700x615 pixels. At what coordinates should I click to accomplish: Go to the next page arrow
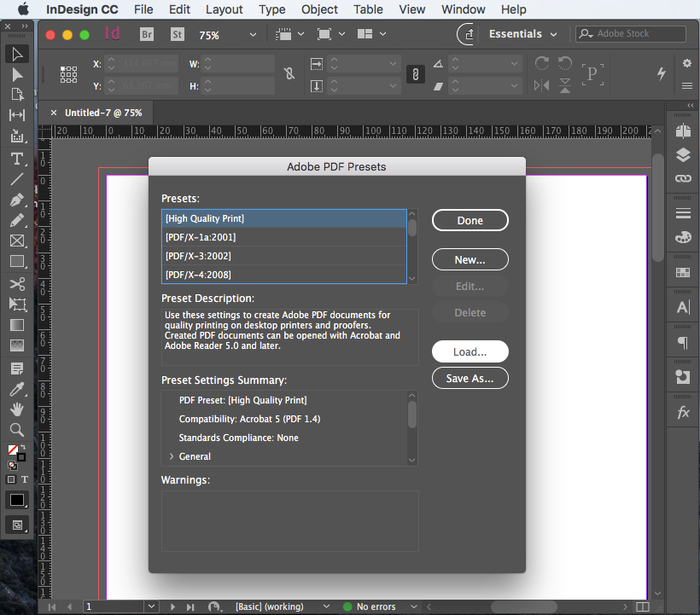coord(172,606)
